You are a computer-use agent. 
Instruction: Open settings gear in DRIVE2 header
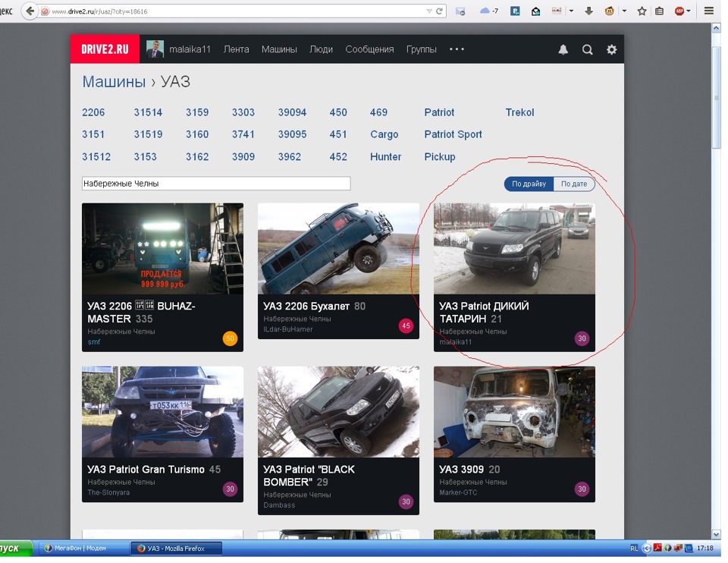pos(611,49)
